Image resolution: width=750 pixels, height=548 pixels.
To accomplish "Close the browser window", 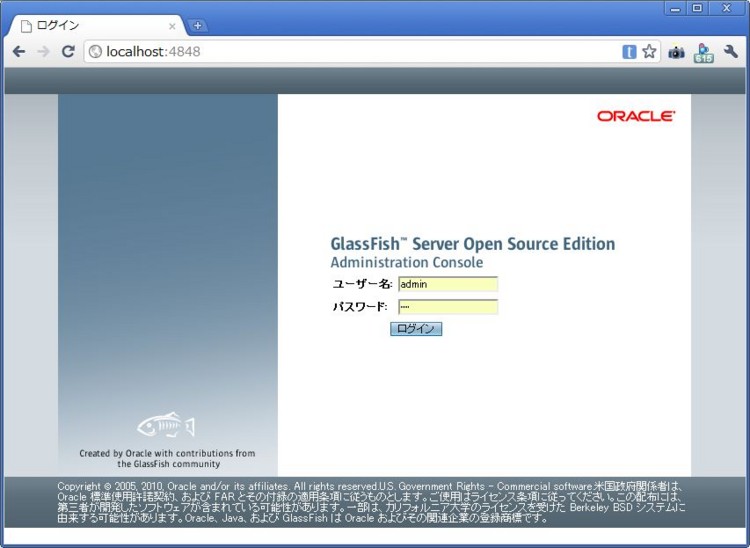I will (x=727, y=9).
